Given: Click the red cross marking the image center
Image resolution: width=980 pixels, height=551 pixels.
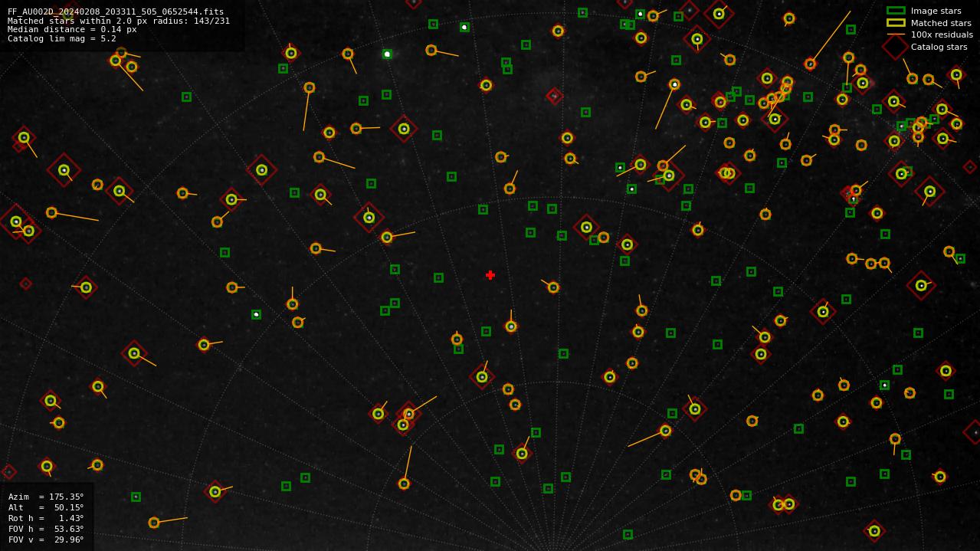Looking at the screenshot, I should coord(490,275).
